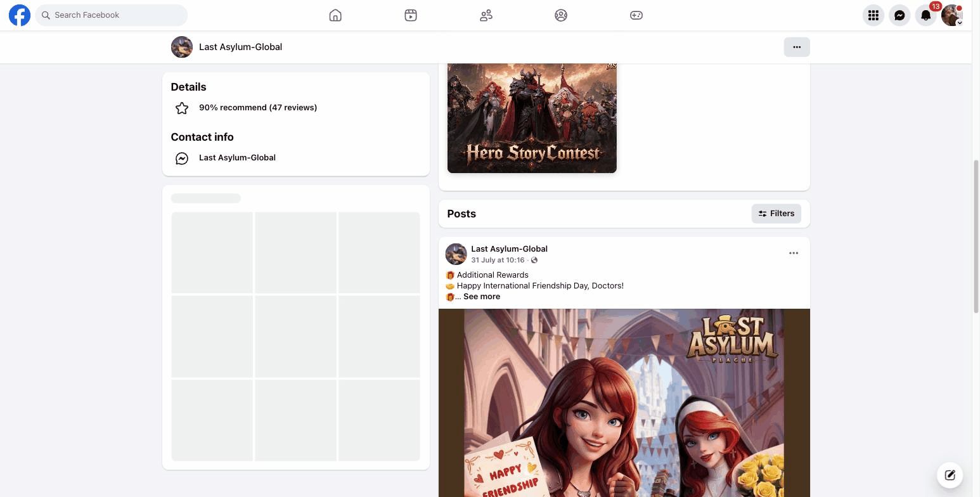Open the Happy Friendship Day post image
Viewport: 980px width, 497px height.
click(624, 403)
